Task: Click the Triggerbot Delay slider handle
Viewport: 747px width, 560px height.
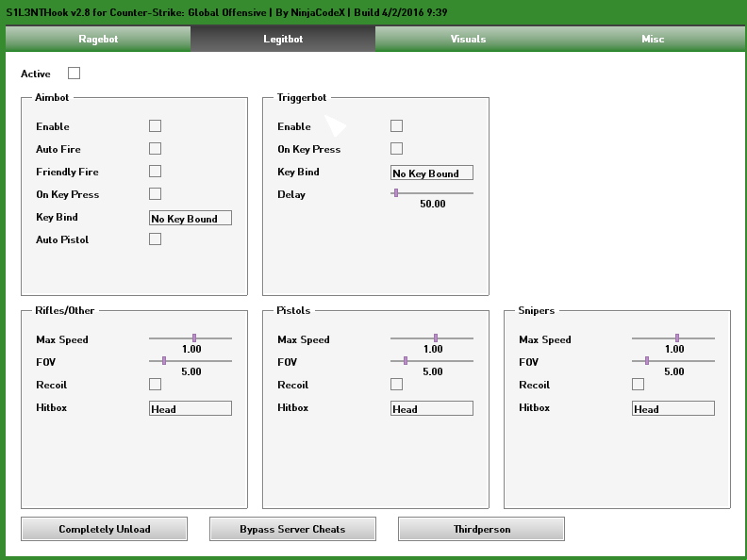Action: pos(396,193)
